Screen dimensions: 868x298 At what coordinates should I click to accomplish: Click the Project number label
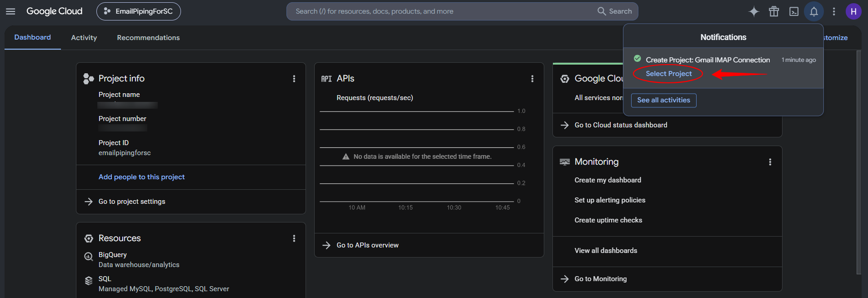pos(122,119)
